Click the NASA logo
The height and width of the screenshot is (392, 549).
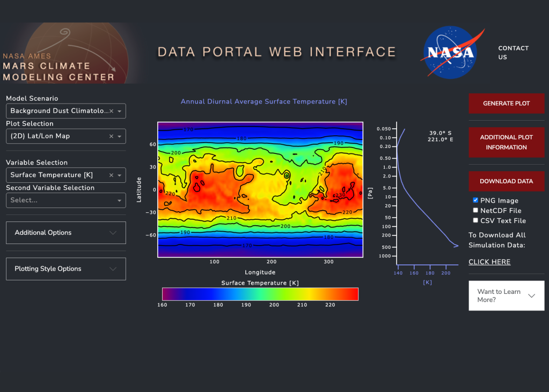(x=452, y=52)
